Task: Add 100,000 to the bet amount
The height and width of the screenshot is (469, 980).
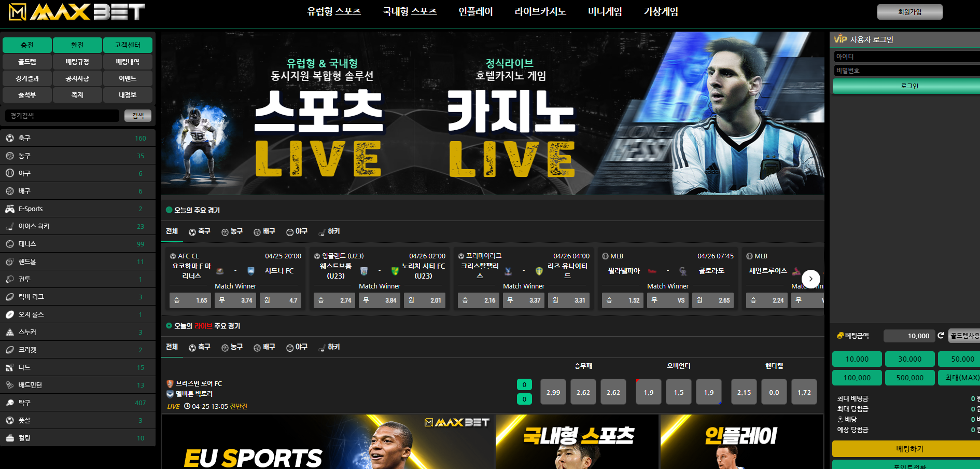Action: tap(857, 378)
